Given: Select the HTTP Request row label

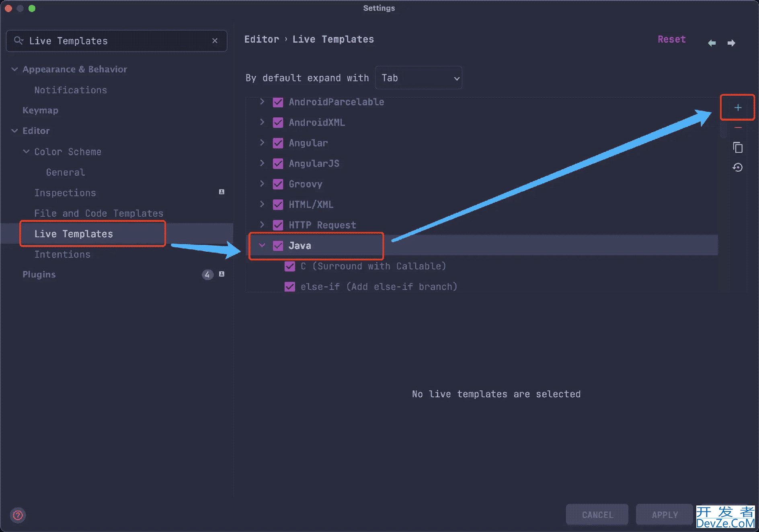Looking at the screenshot, I should pos(322,225).
